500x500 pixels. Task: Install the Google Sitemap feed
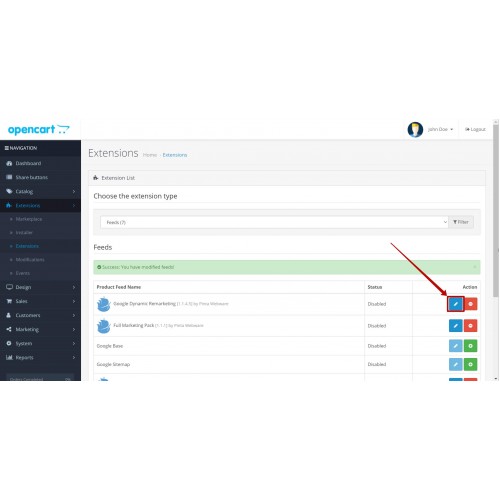tap(470, 364)
